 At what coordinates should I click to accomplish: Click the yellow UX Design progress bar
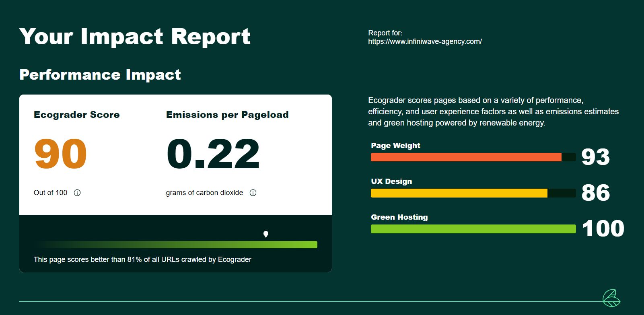459,193
